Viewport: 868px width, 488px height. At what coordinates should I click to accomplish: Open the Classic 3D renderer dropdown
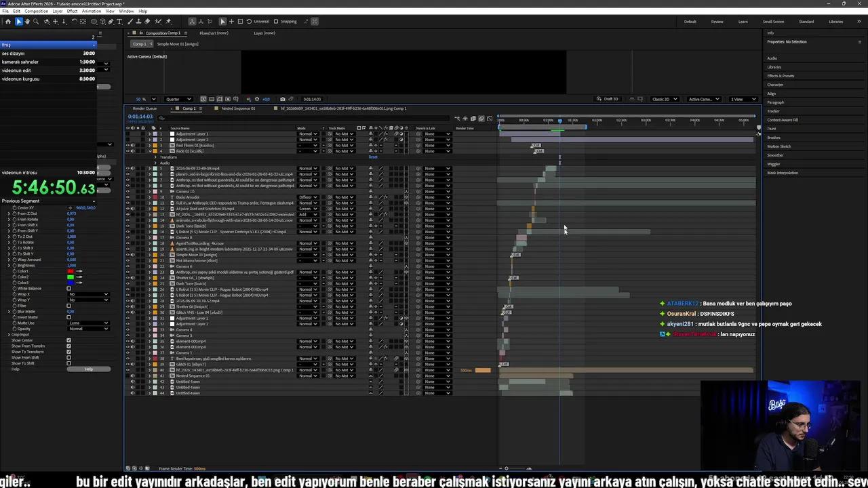(x=665, y=99)
